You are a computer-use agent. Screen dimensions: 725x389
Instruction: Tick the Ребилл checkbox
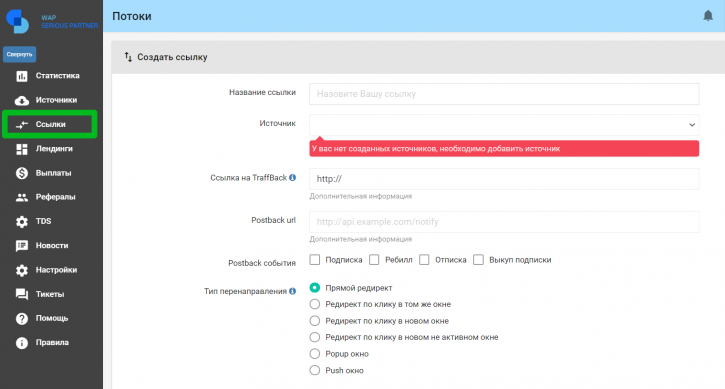coord(374,259)
